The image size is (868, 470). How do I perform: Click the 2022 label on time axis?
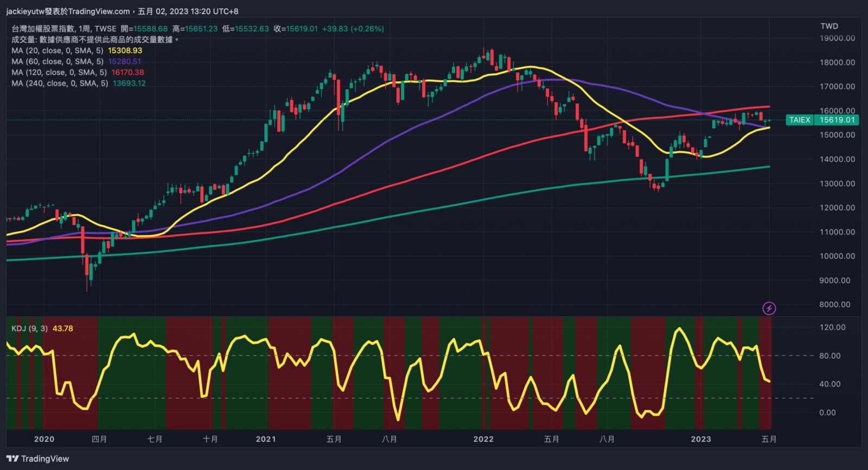coord(483,439)
